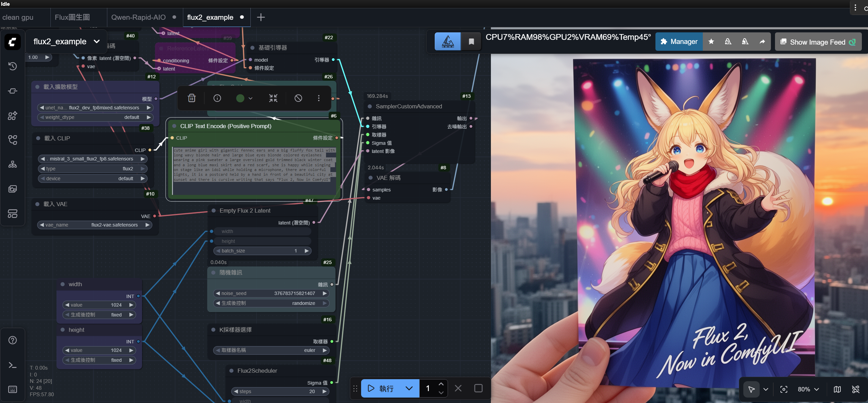Increment the width node value 1024
This screenshot has width=868, height=403.
click(x=131, y=305)
